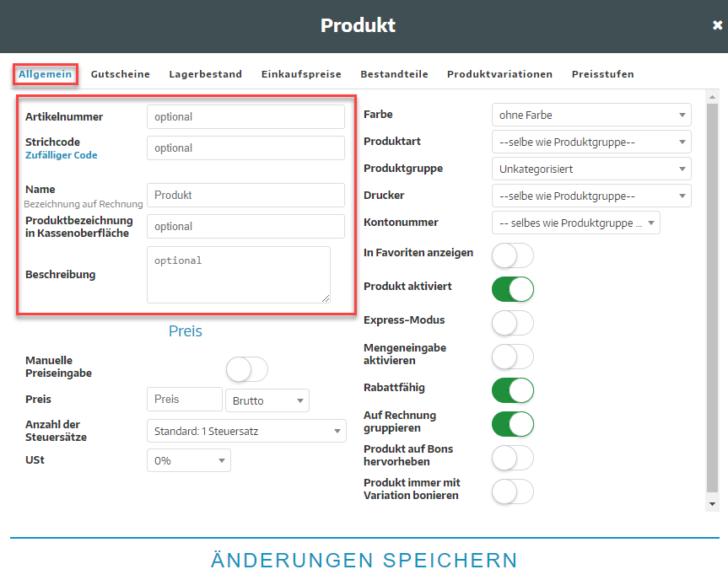728x580 pixels.
Task: Click the Name field showing Produkt
Action: (x=245, y=195)
